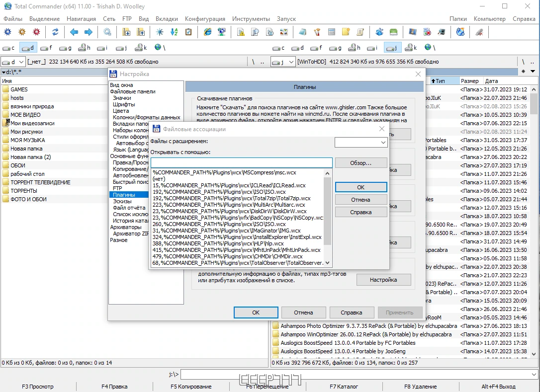
Task: Select CHMDir.wcx entry in list
Action: coord(238,256)
